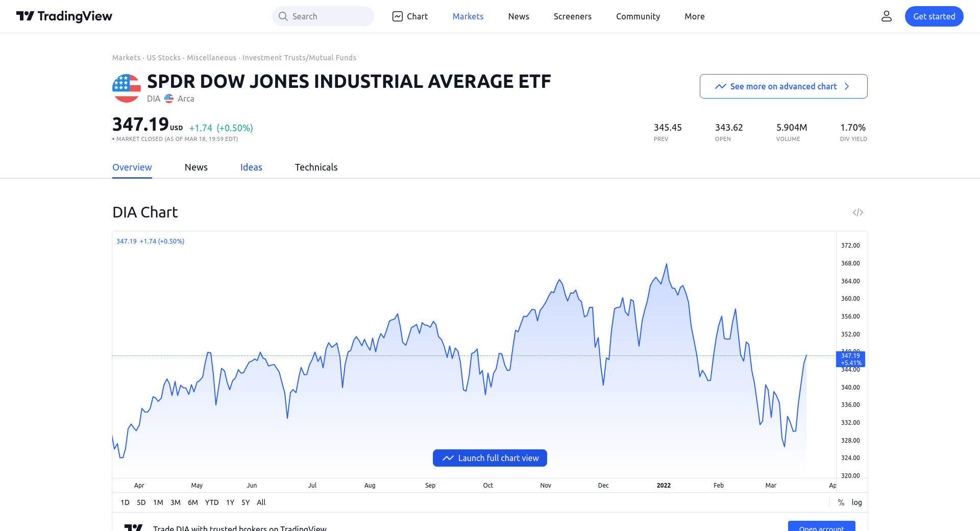980x531 pixels.
Task: Click the TradingView logo
Action: tap(64, 16)
